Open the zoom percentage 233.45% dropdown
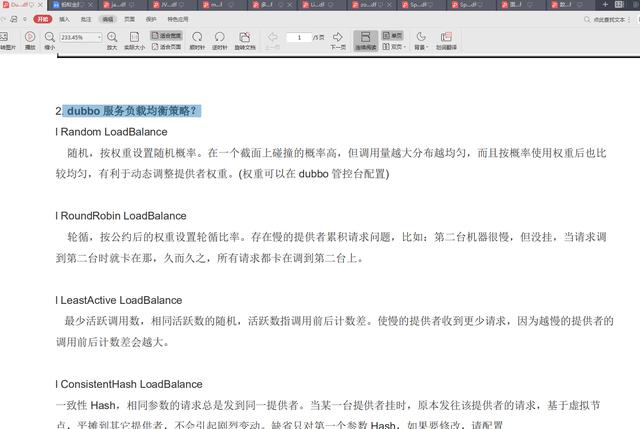The height and width of the screenshot is (429, 640). pos(99,38)
